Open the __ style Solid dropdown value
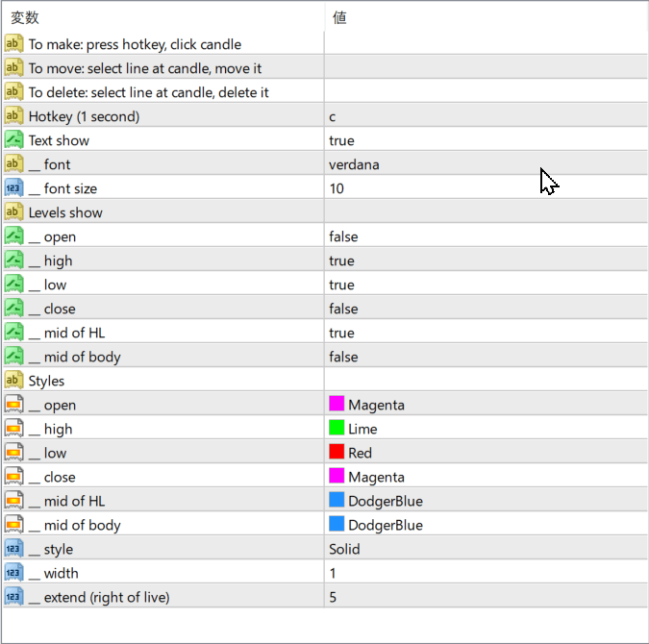 (x=481, y=549)
